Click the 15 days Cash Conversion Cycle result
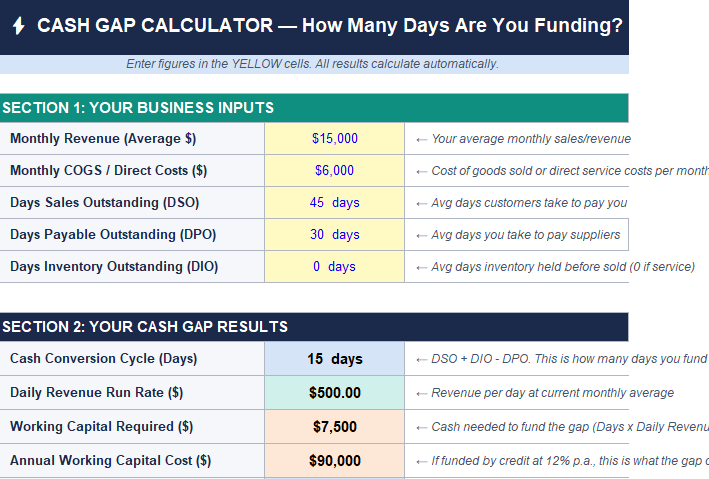The height and width of the screenshot is (479, 709). pyautogui.click(x=334, y=359)
